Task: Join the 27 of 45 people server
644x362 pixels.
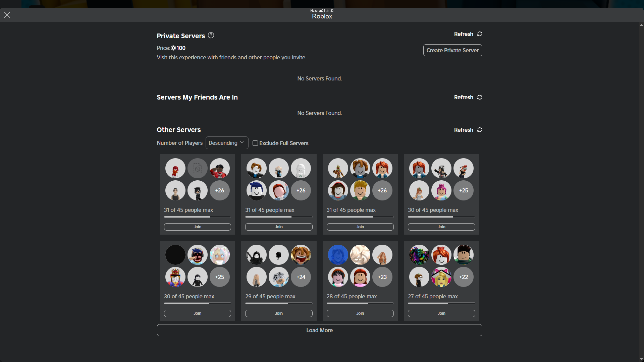Action: coord(441,313)
